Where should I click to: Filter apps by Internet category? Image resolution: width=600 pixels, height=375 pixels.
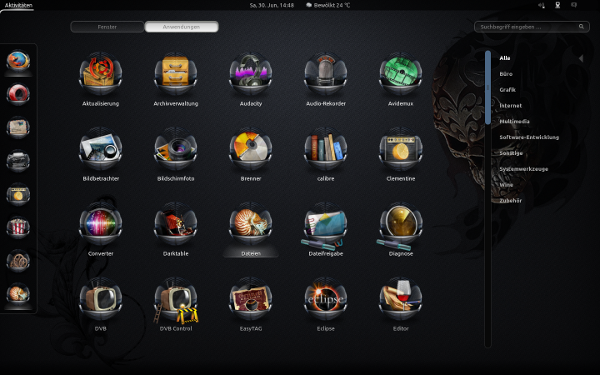pyautogui.click(x=510, y=106)
